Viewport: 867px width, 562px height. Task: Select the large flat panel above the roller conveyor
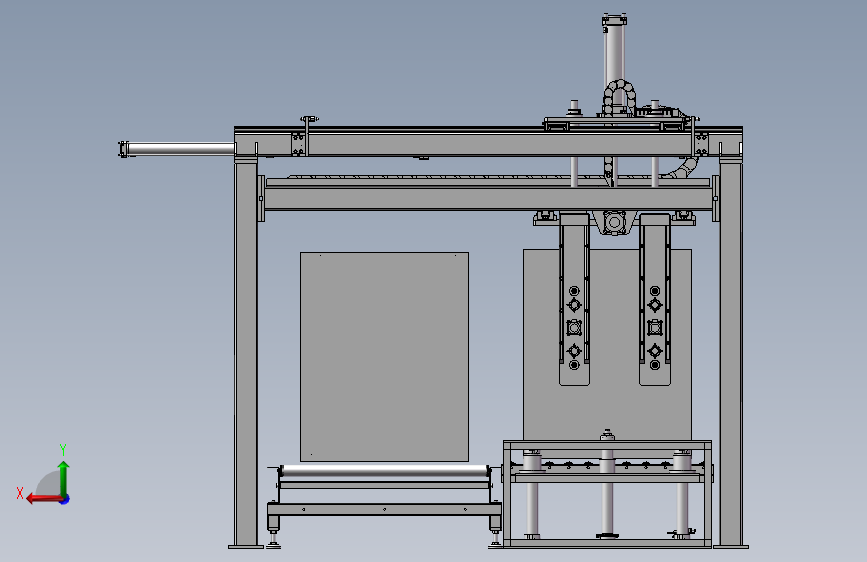[x=384, y=357]
